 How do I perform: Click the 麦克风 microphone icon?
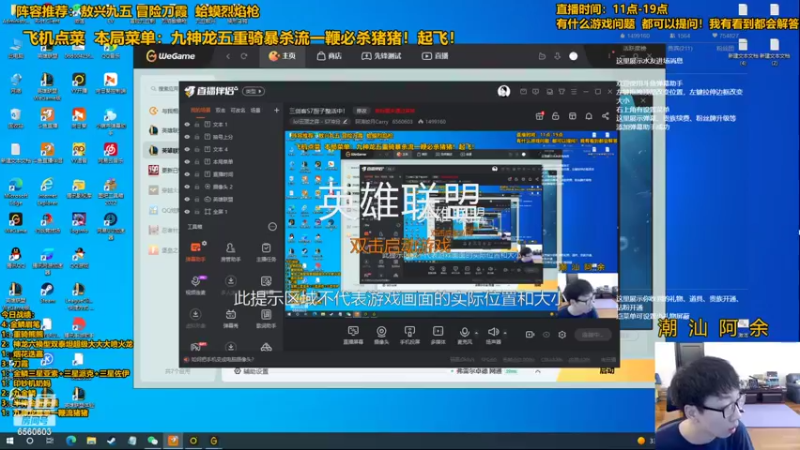pyautogui.click(x=464, y=332)
